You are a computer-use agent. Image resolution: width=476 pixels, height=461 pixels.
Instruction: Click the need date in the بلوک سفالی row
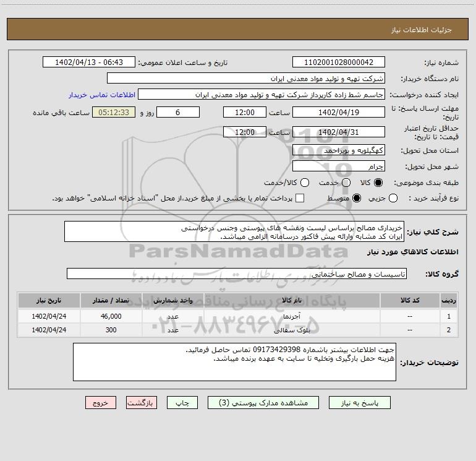(49, 330)
